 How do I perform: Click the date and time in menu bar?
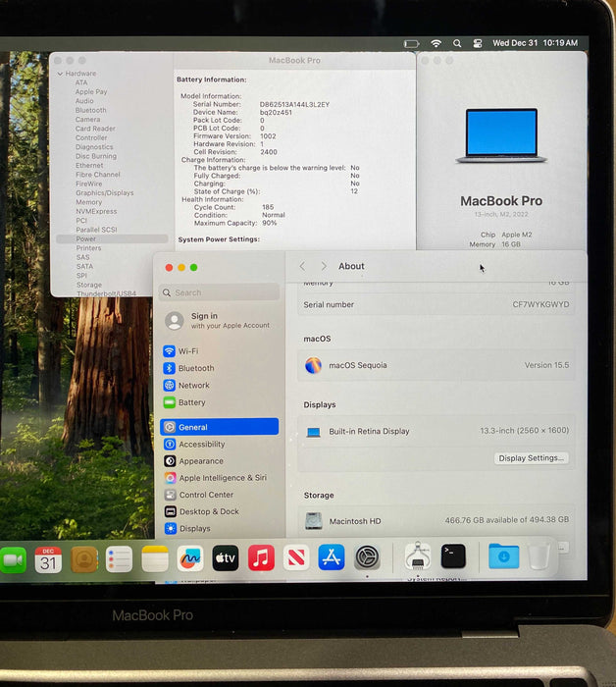(535, 43)
